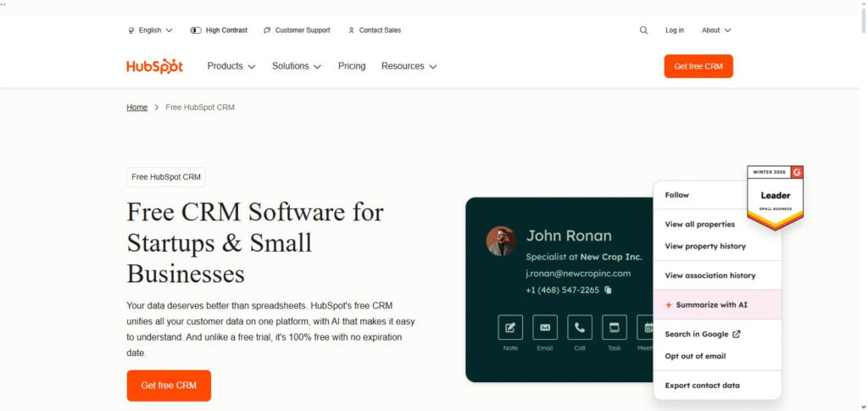The image size is (868, 411).
Task: Click the external link icon beside Search in Google
Action: [737, 334]
